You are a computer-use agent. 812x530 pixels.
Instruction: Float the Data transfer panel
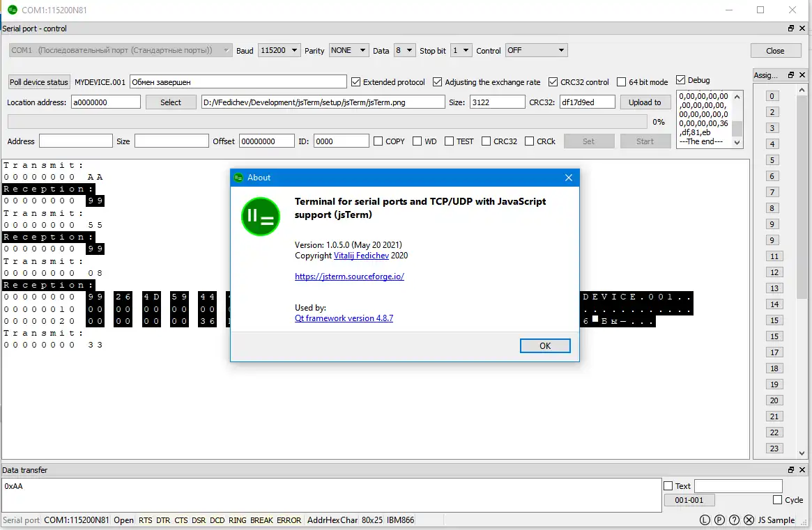click(x=791, y=470)
